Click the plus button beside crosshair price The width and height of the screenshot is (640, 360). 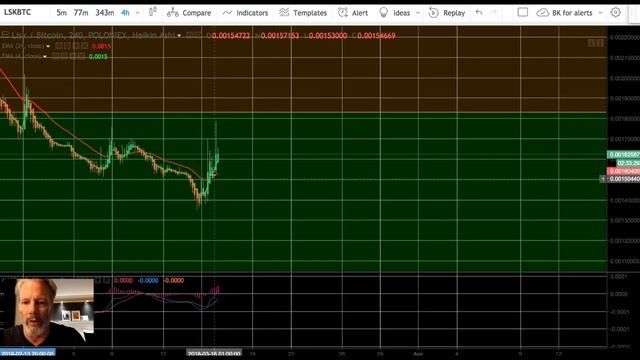point(602,179)
